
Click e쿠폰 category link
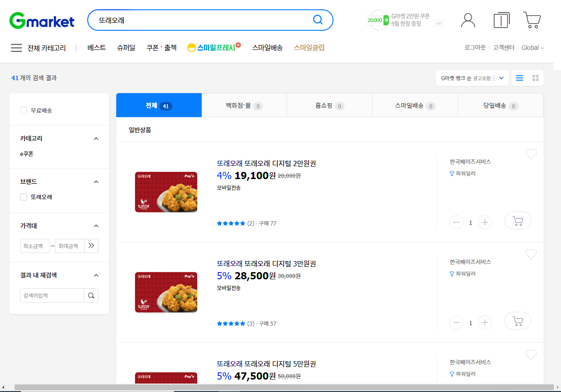pos(27,154)
